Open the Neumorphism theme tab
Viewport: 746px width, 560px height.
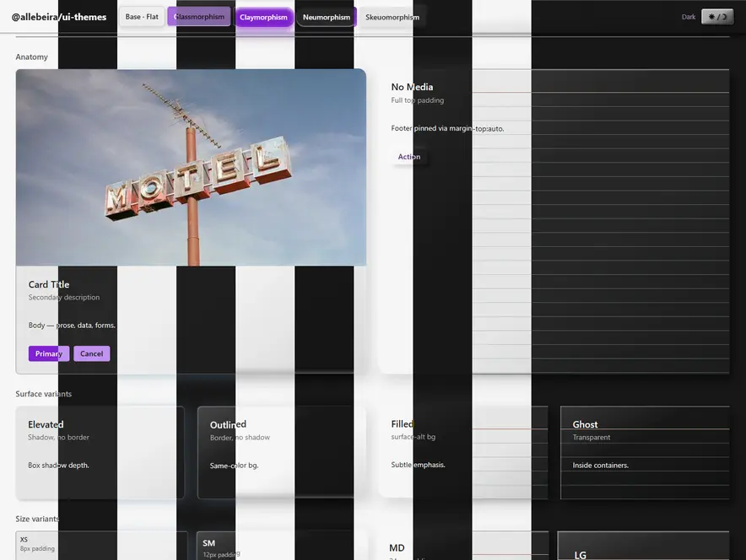pos(327,17)
